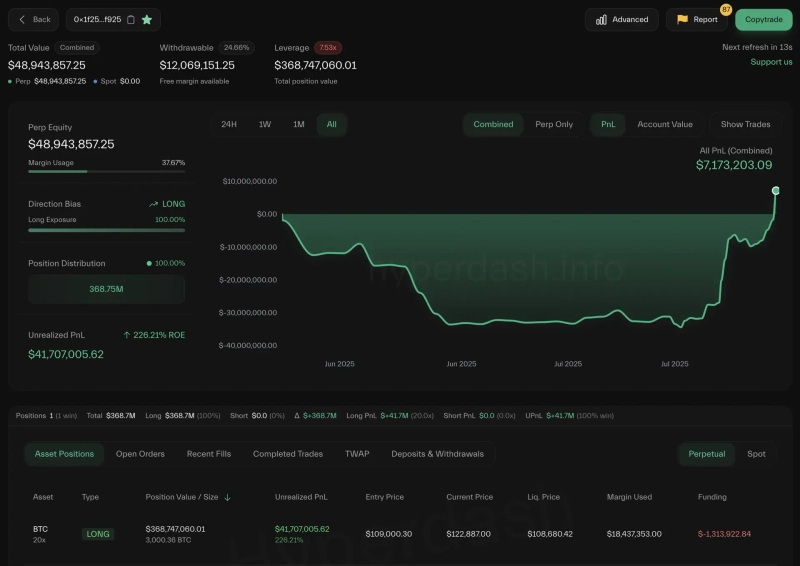This screenshot has width=800, height=566.
Task: Switch chart to Perp Only
Action: (x=554, y=124)
